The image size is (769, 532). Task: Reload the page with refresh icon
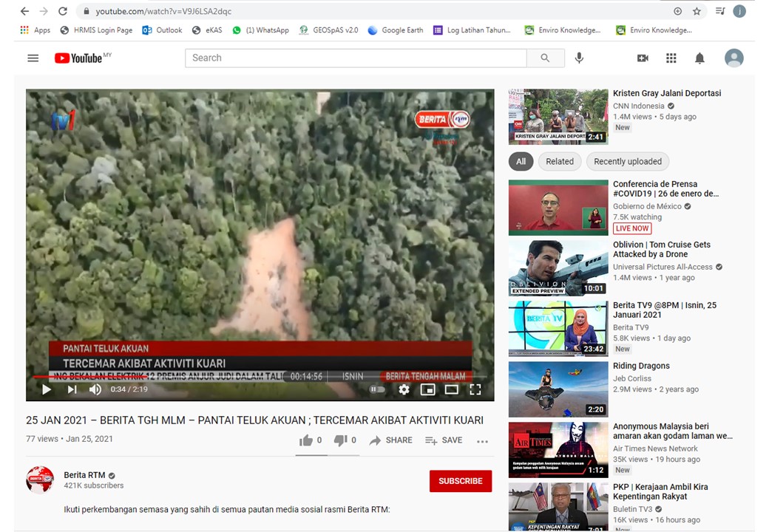coord(63,11)
